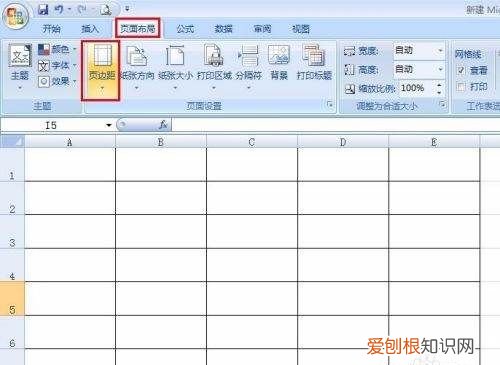The image size is (500, 365).
Task: Undo the last action
Action: pyautogui.click(x=59, y=9)
